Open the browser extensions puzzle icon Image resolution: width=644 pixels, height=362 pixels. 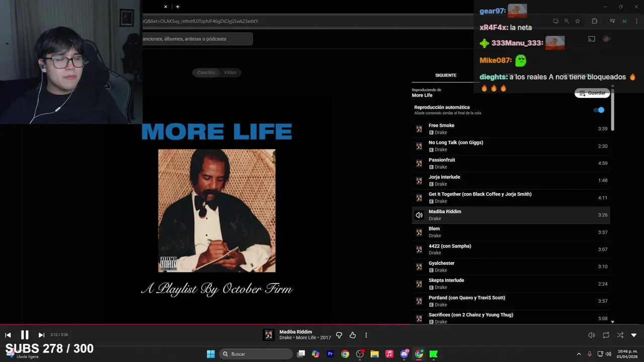click(594, 21)
